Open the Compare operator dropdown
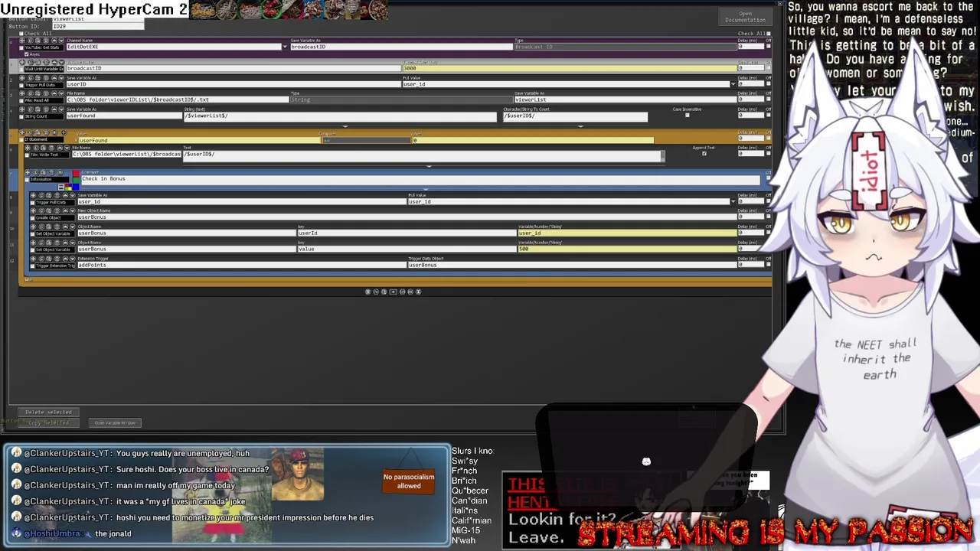Screen dimensions: 980x551 tap(366, 140)
